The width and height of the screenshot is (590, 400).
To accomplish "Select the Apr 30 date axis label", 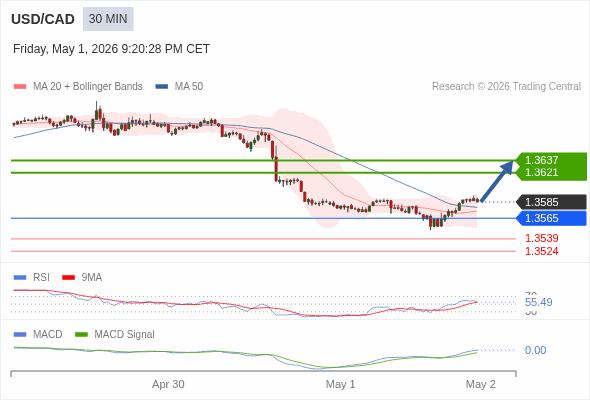I will point(168,384).
